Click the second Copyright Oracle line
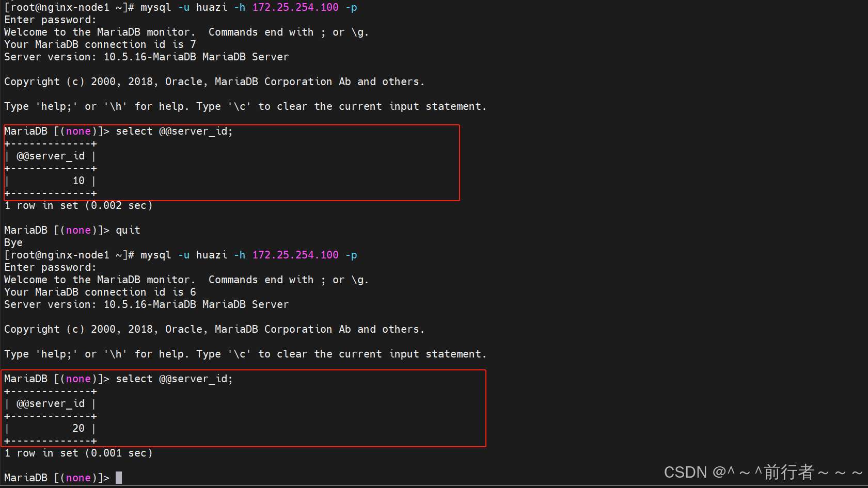Screen dimensions: 868x488 coord(214,329)
